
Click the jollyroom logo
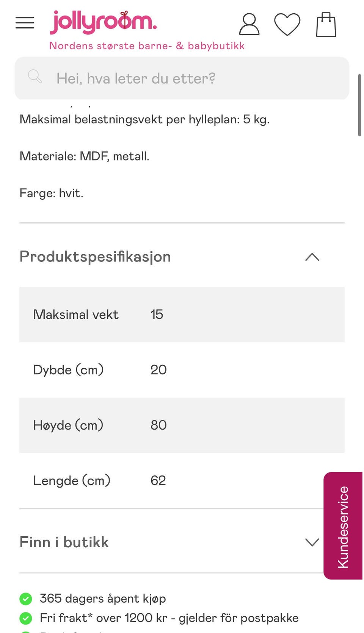pyautogui.click(x=103, y=22)
